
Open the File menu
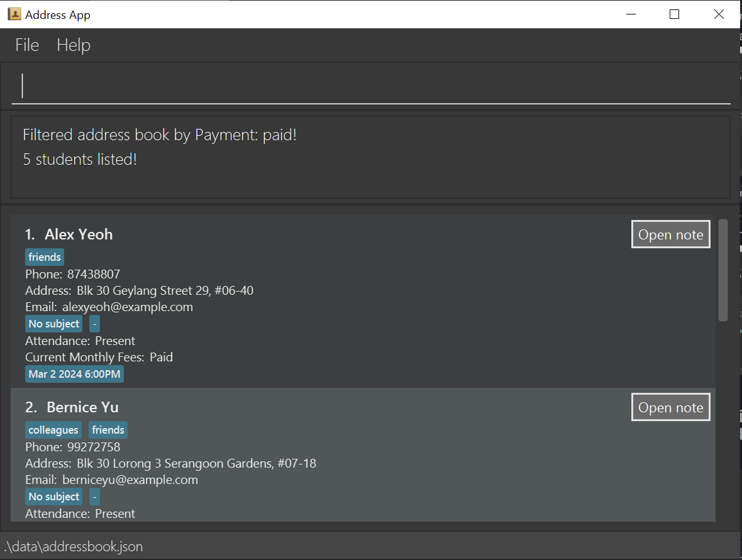[x=26, y=45]
